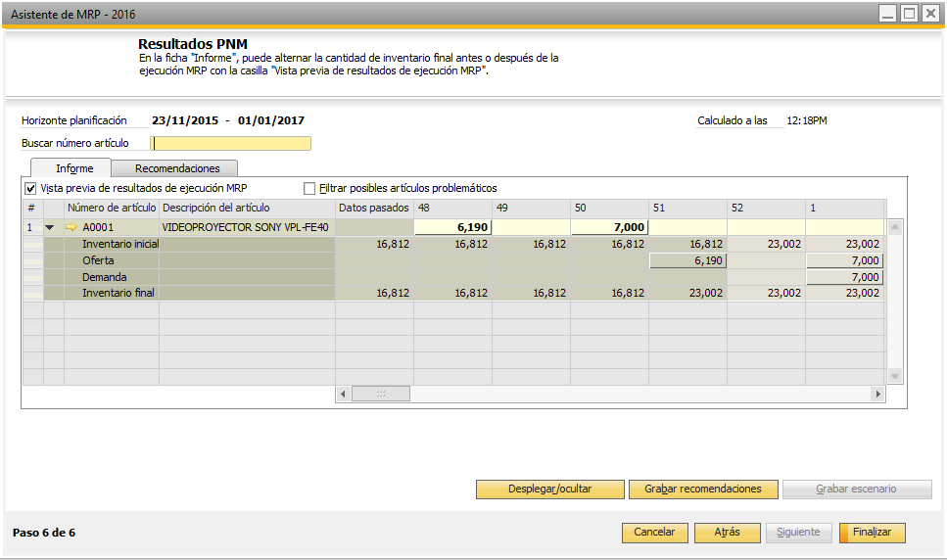Click the Cancelar button

click(x=655, y=533)
